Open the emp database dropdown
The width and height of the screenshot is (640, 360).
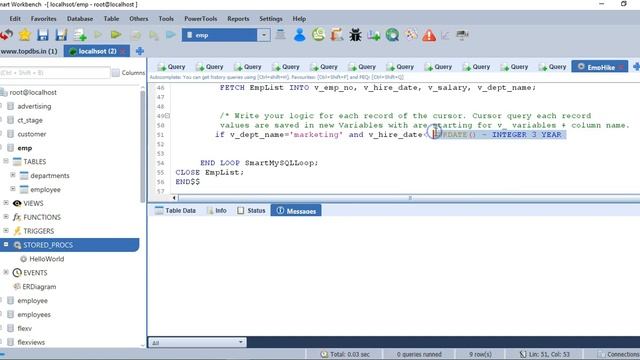pyautogui.click(x=264, y=35)
